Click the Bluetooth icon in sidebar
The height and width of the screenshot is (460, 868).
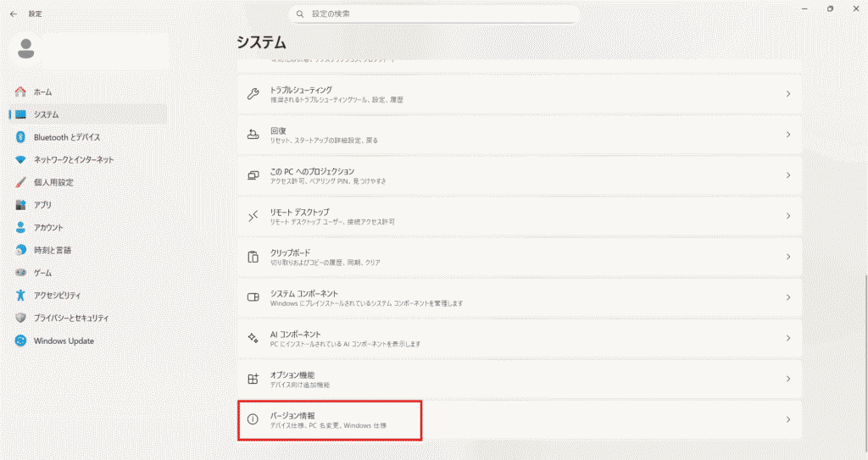pyautogui.click(x=20, y=137)
